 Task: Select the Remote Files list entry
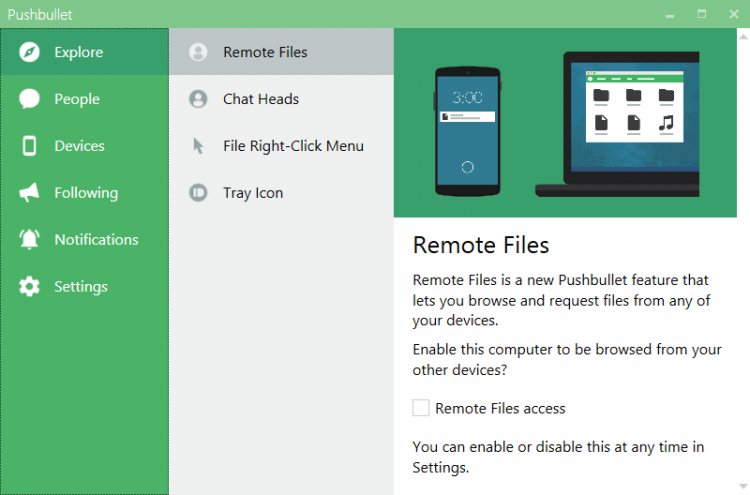coord(281,52)
